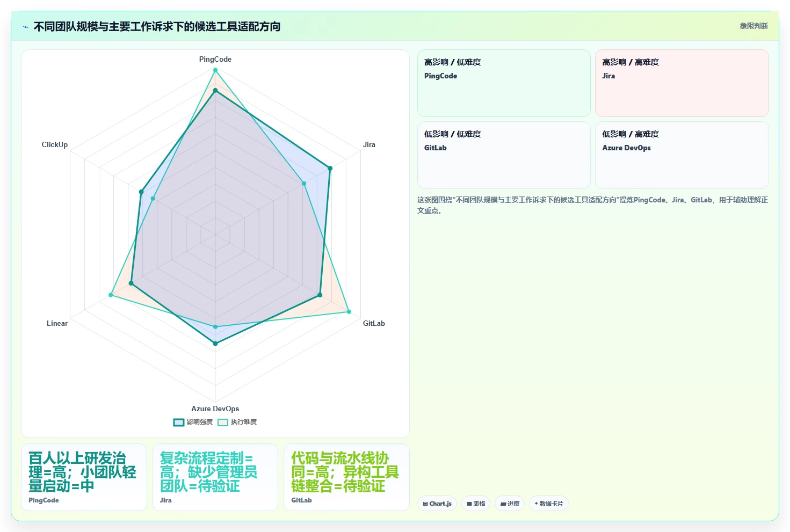
Task: Click the Linear radar axis label
Action: tap(57, 323)
